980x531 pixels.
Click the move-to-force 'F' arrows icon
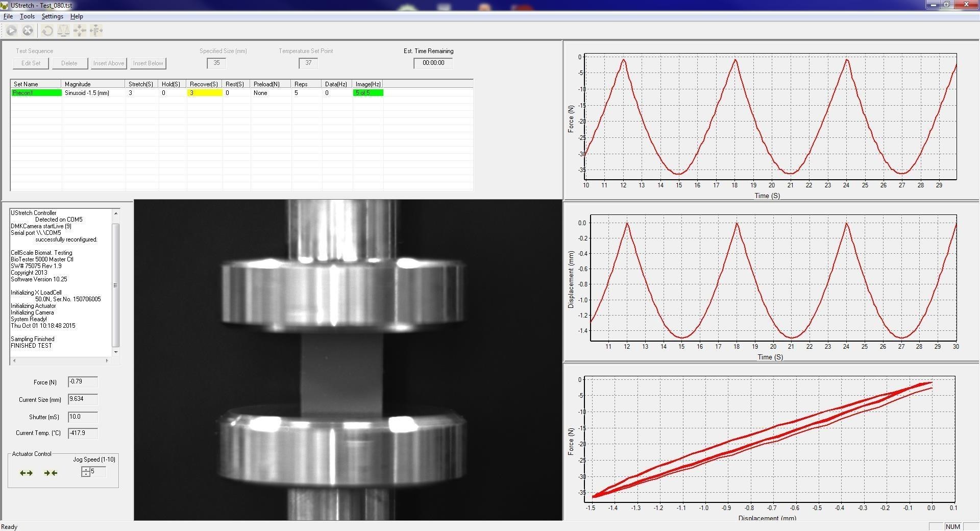(x=96, y=31)
